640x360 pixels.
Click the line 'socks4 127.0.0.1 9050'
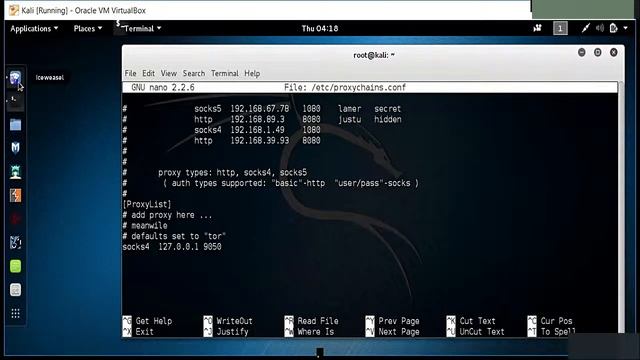click(x=172, y=247)
